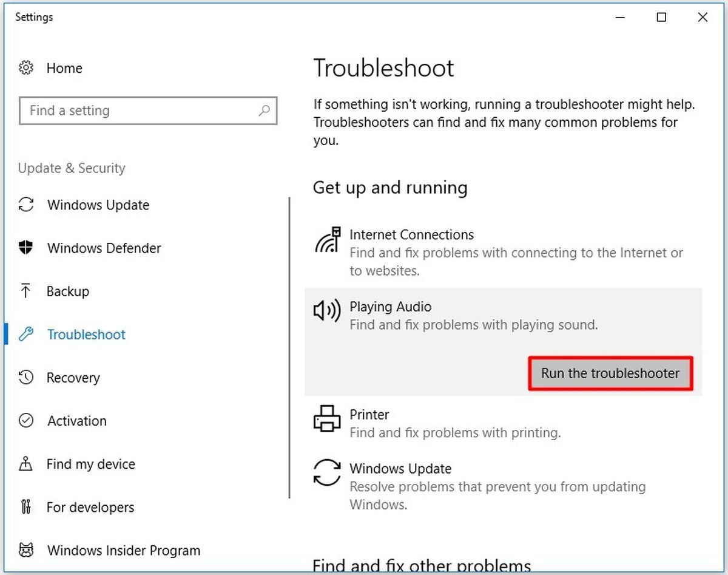
Task: Open the Home settings page
Action: click(64, 68)
